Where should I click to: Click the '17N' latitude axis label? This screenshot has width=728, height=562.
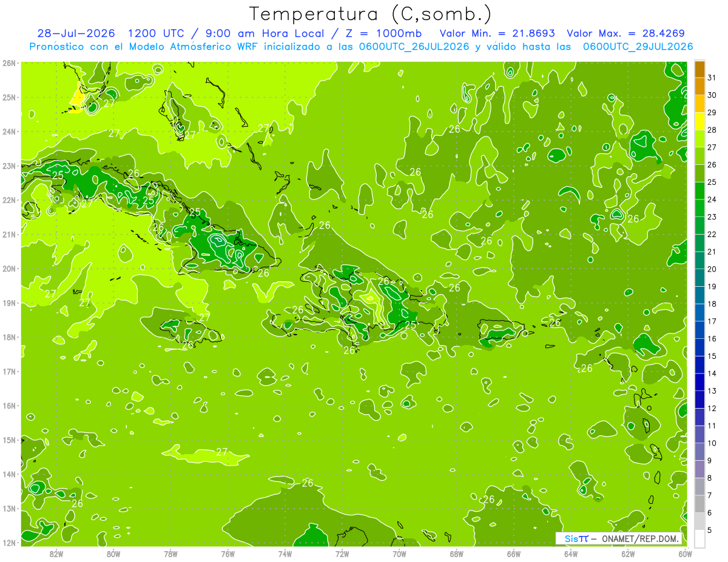coord(10,371)
